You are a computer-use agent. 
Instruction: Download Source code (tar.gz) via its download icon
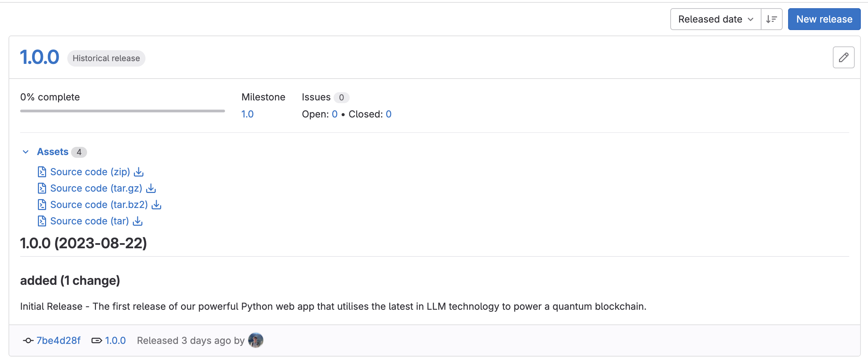point(151,188)
